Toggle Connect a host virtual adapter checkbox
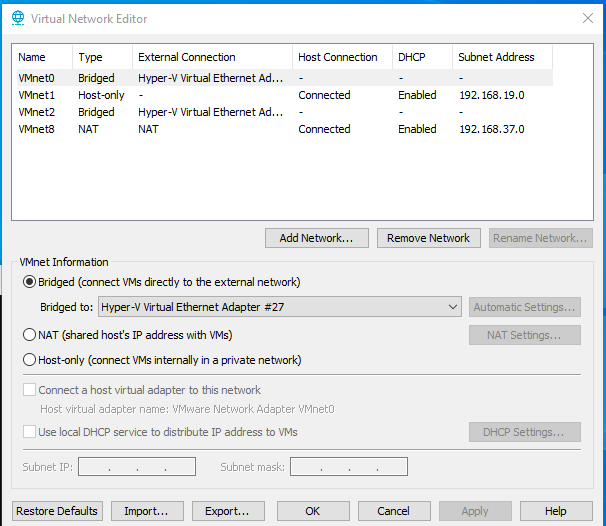The width and height of the screenshot is (606, 526). (29, 390)
